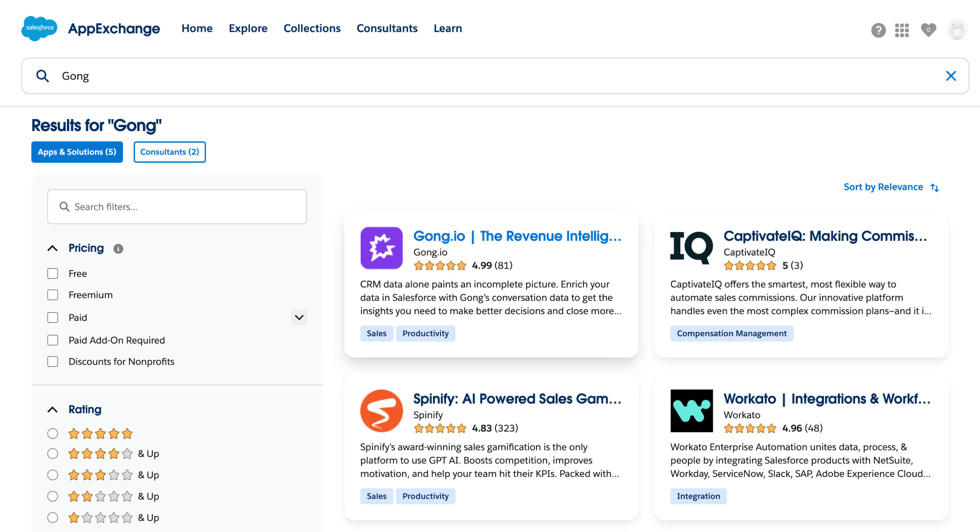This screenshot has width=980, height=532.
Task: Click the Salesforce cloud logo
Action: (x=39, y=28)
